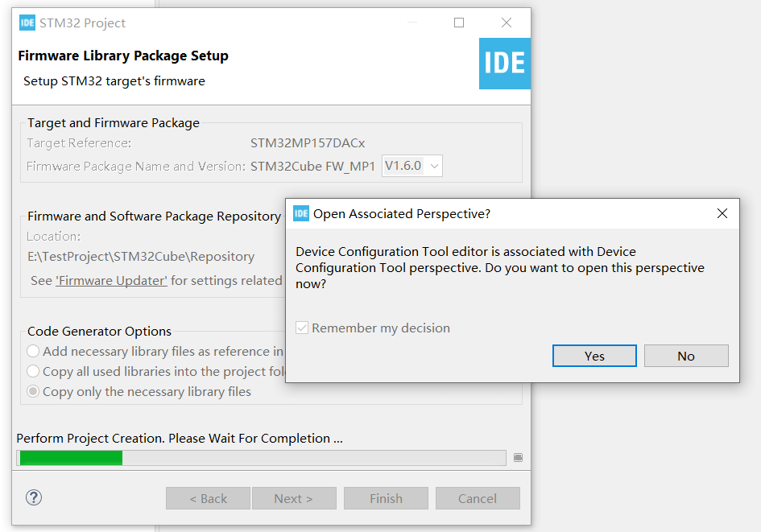The image size is (761, 532).
Task: Click Yes to open the perspective
Action: pos(594,356)
